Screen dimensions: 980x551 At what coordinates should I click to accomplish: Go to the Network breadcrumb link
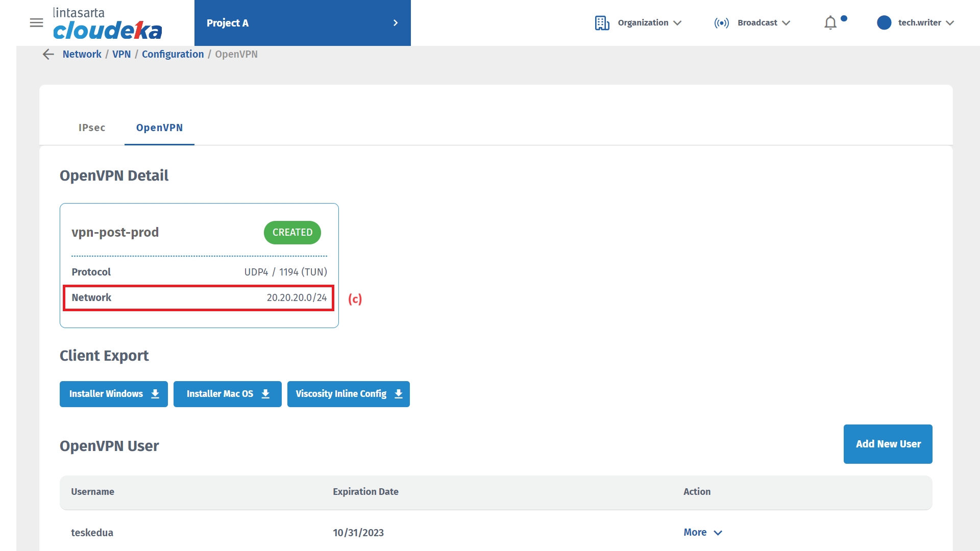pos(82,55)
